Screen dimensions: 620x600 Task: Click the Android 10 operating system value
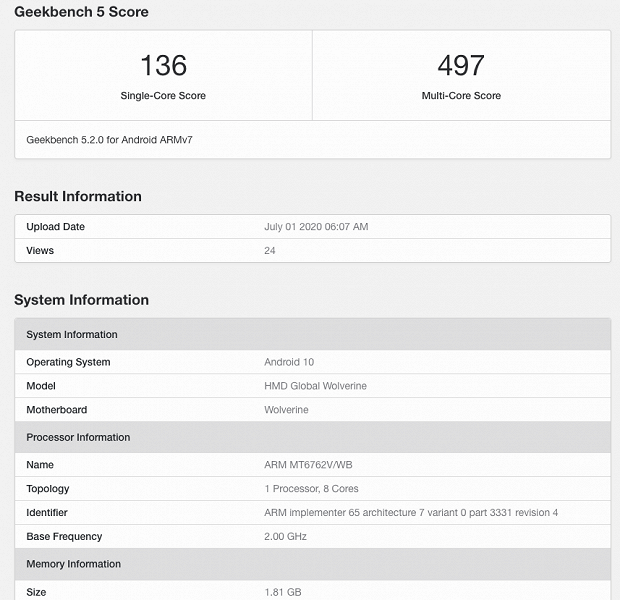tap(289, 362)
